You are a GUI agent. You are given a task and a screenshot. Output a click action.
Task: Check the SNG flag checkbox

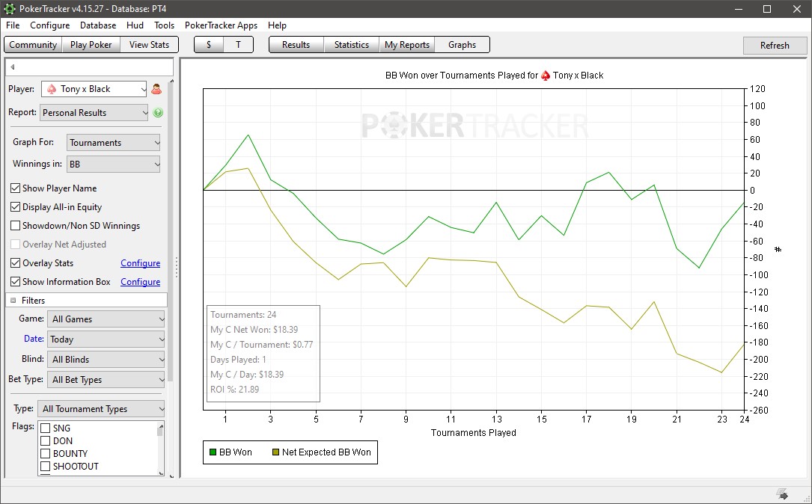[45, 428]
